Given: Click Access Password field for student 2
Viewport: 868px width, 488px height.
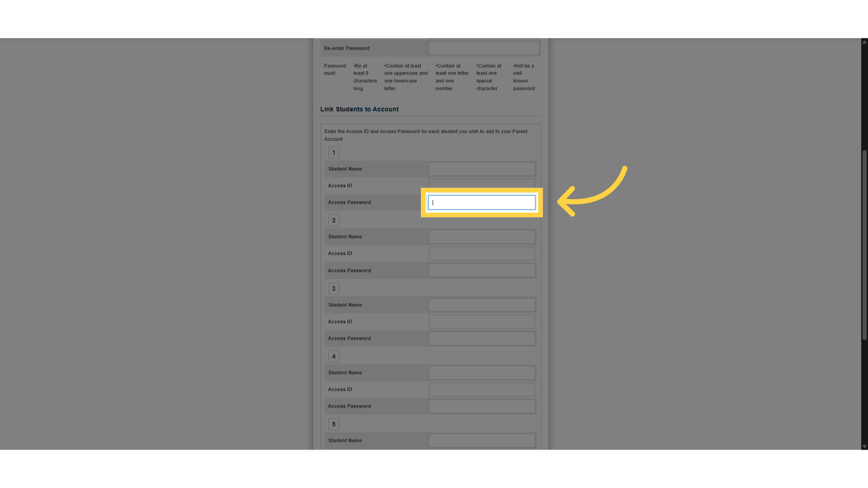Looking at the screenshot, I should pos(482,271).
